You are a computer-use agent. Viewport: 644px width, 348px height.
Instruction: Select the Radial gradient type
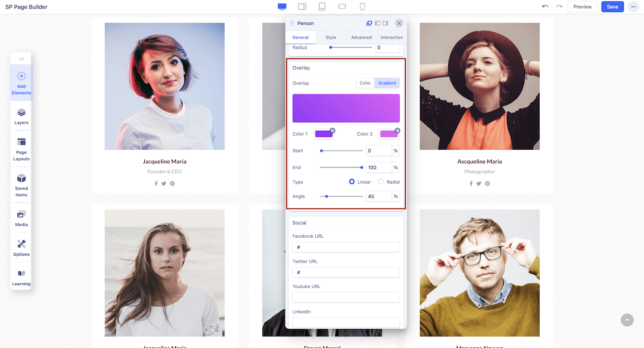[x=381, y=182]
